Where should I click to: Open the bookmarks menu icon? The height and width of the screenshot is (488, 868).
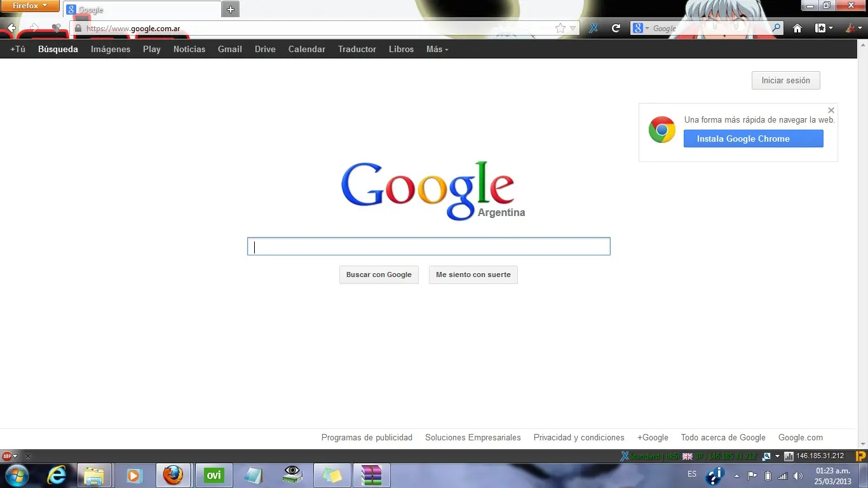click(x=820, y=28)
